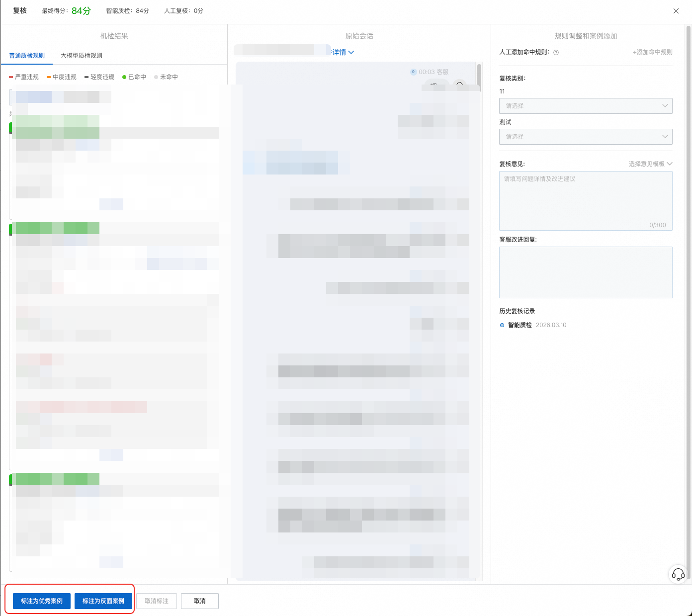Open the customer service headset help icon
The width and height of the screenshot is (692, 616).
point(678,575)
